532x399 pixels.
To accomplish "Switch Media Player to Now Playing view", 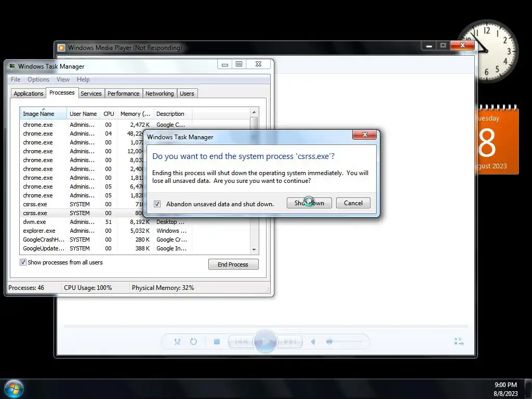I will tap(459, 341).
